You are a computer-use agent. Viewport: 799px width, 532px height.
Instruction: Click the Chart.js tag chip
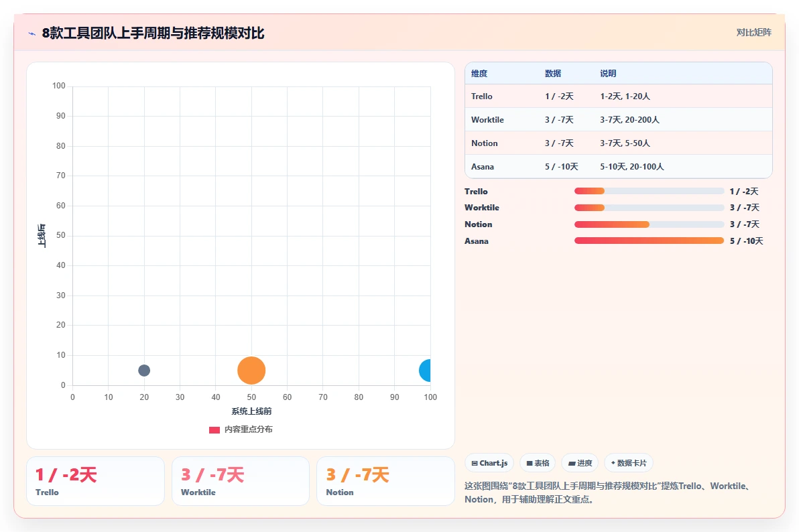click(489, 463)
